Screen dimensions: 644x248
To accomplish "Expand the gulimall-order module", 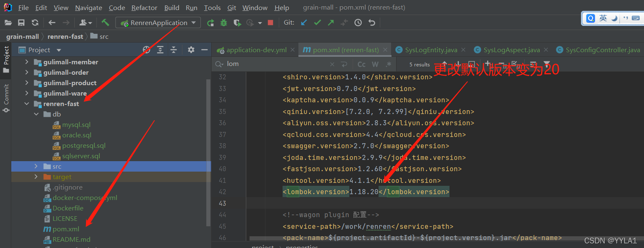I will [x=27, y=72].
